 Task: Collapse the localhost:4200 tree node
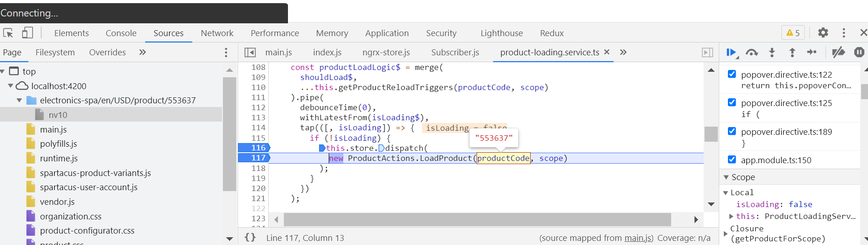point(11,86)
